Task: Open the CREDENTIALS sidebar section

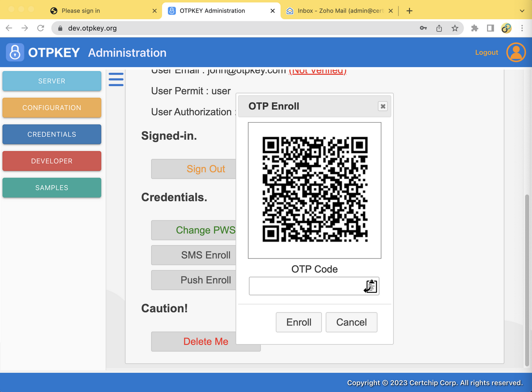Action: 52,134
